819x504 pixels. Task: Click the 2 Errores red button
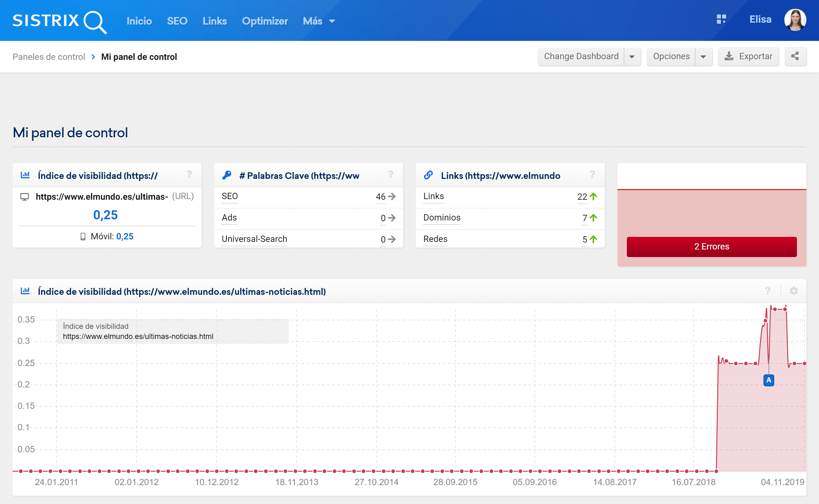click(x=712, y=247)
